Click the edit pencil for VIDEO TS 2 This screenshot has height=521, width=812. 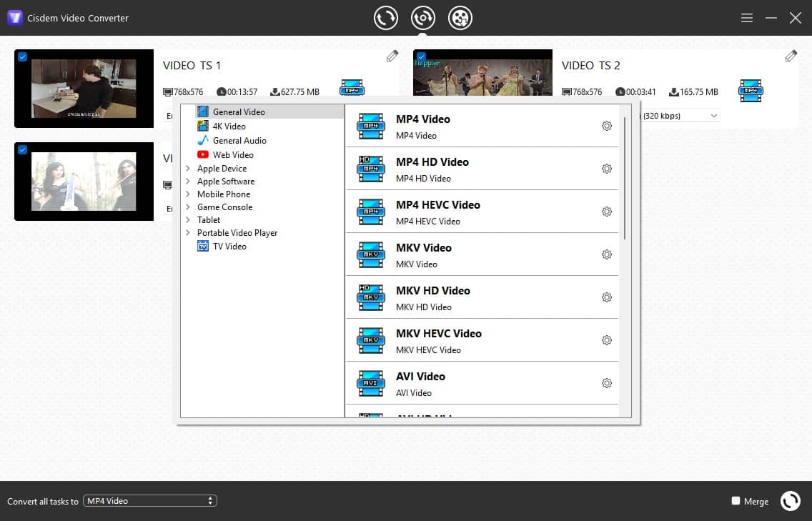[x=791, y=56]
